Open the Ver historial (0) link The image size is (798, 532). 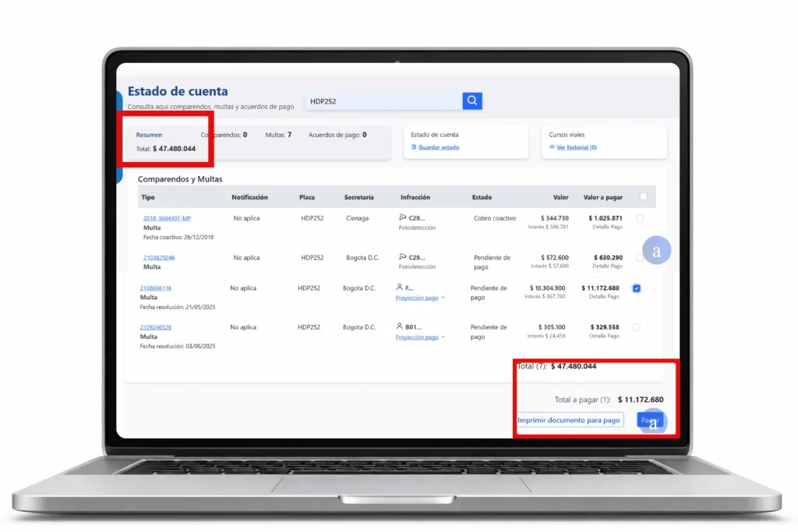[x=577, y=147]
